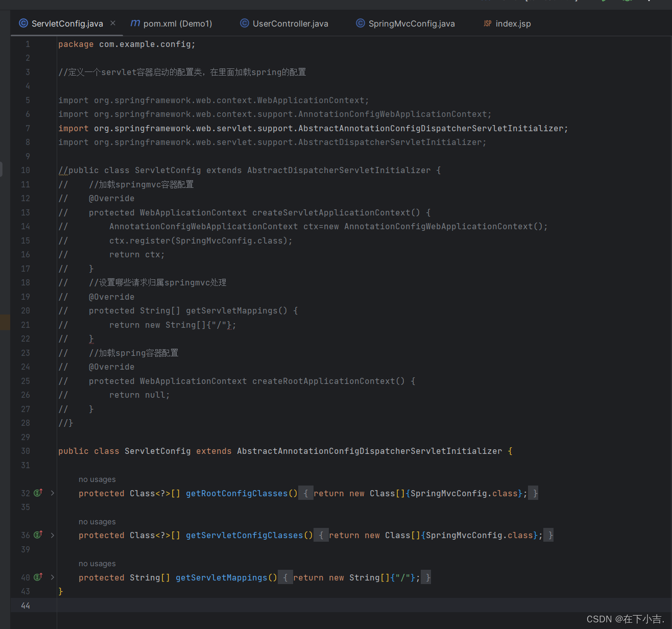Click 'no usages' hint above getServletMappings
The height and width of the screenshot is (629, 672).
click(97, 564)
